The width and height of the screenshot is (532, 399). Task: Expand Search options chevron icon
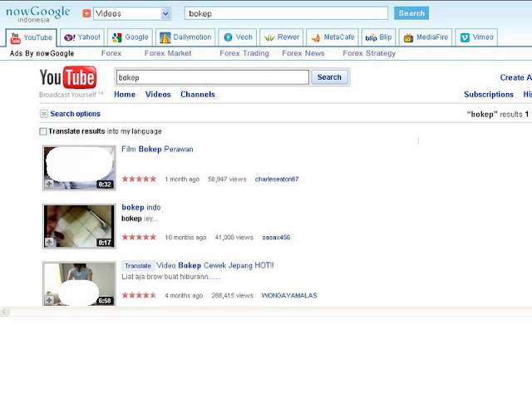44,114
